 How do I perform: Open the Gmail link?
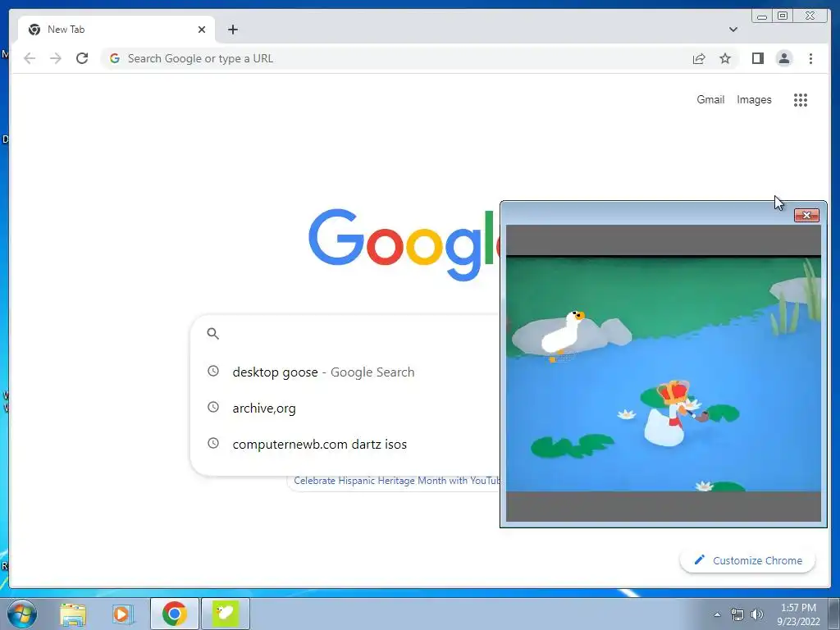710,99
